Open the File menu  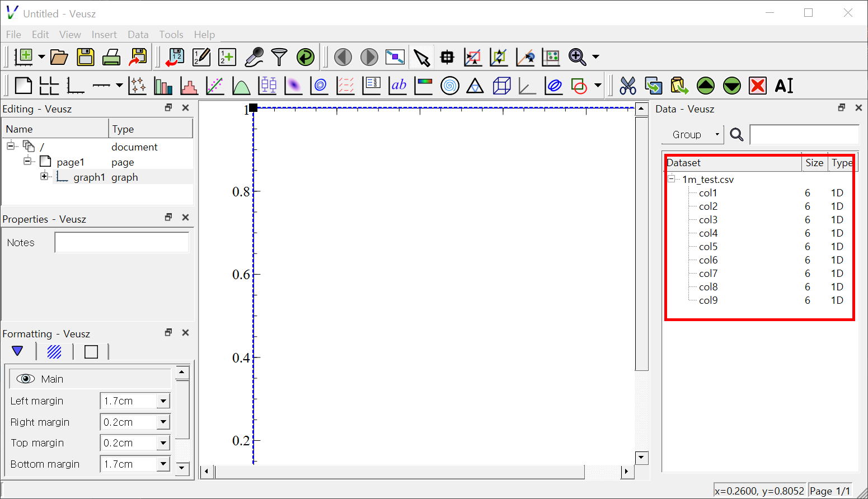(x=13, y=35)
